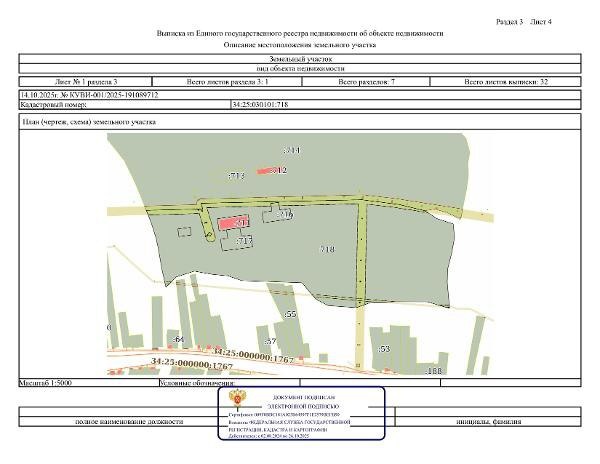Click the red building marked ':711'
This screenshot has height=464, width=600.
coord(233,223)
